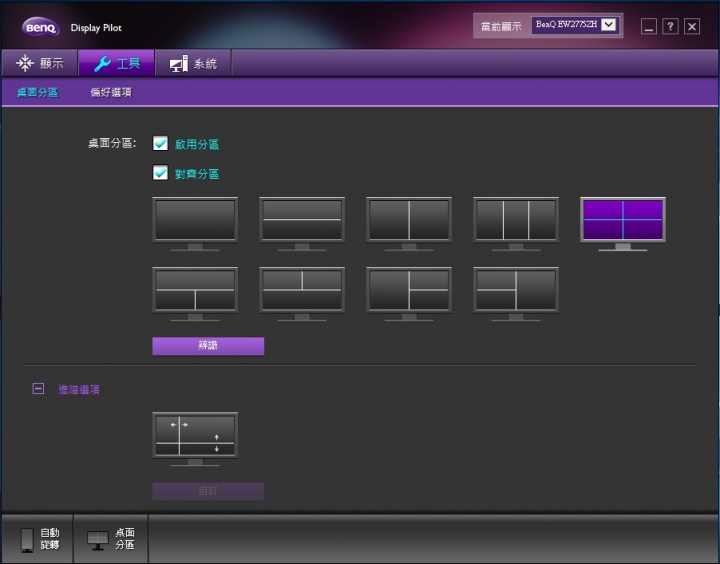Click the custom adjustable partition layout thumbnail
Screen dimensions: 720x564
point(195,439)
